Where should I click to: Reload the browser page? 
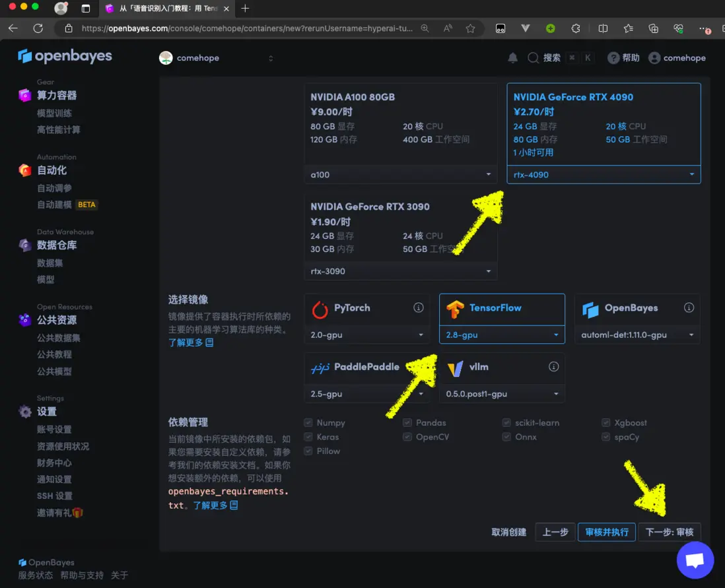[38, 28]
